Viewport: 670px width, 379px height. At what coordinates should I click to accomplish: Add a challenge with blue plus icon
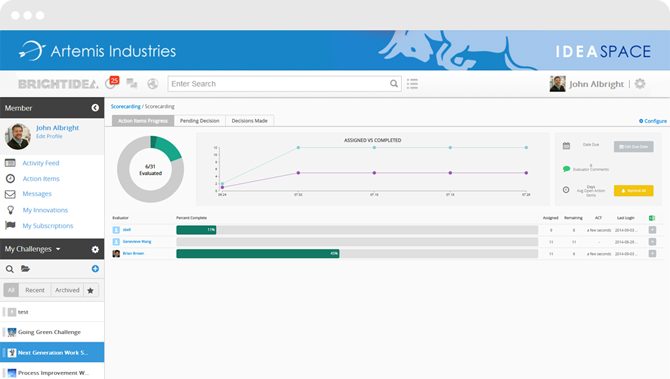[95, 269]
